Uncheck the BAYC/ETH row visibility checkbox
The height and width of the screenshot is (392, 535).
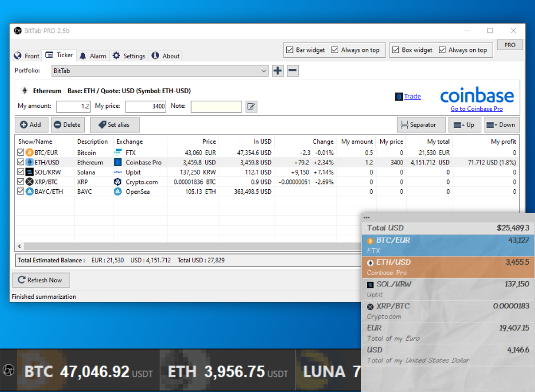coord(21,191)
